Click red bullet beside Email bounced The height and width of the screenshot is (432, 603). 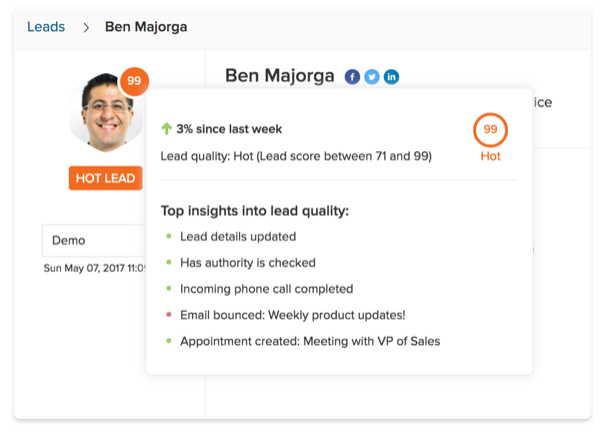166,315
